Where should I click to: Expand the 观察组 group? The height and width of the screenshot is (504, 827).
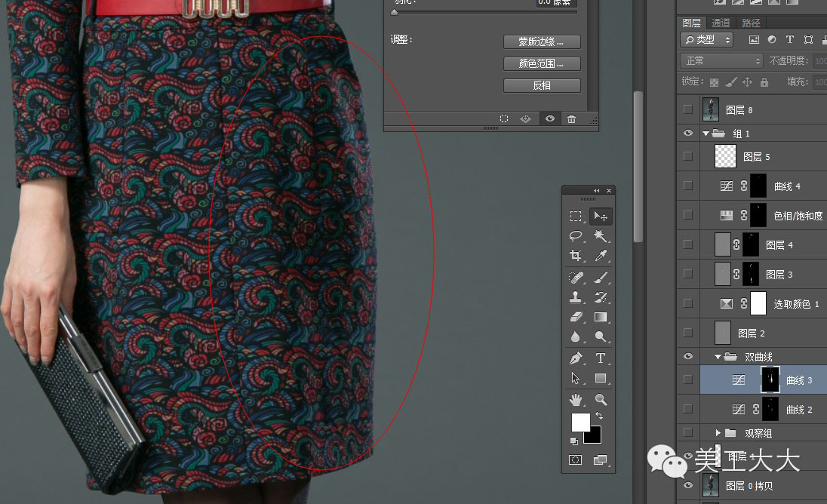click(x=718, y=433)
